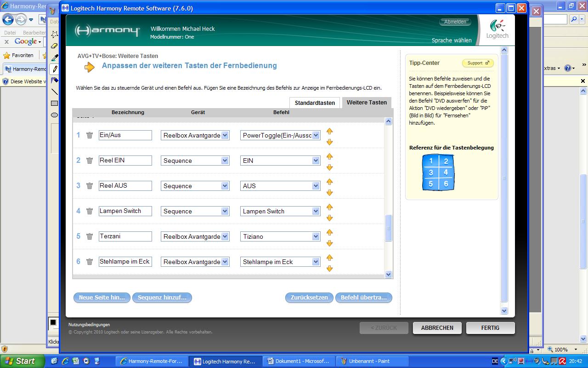Screen dimensions: 588x368
Task: Click the Terzani label input field
Action: point(125,236)
